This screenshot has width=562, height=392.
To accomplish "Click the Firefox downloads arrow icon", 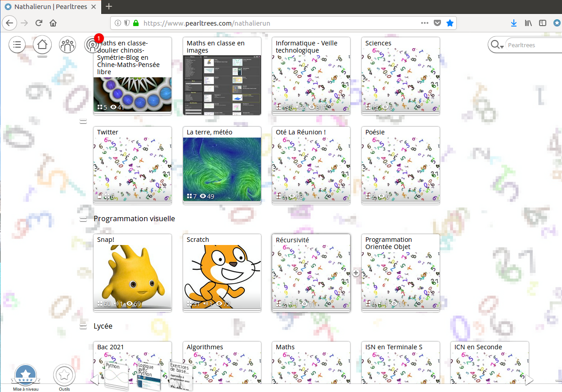I will pyautogui.click(x=514, y=23).
